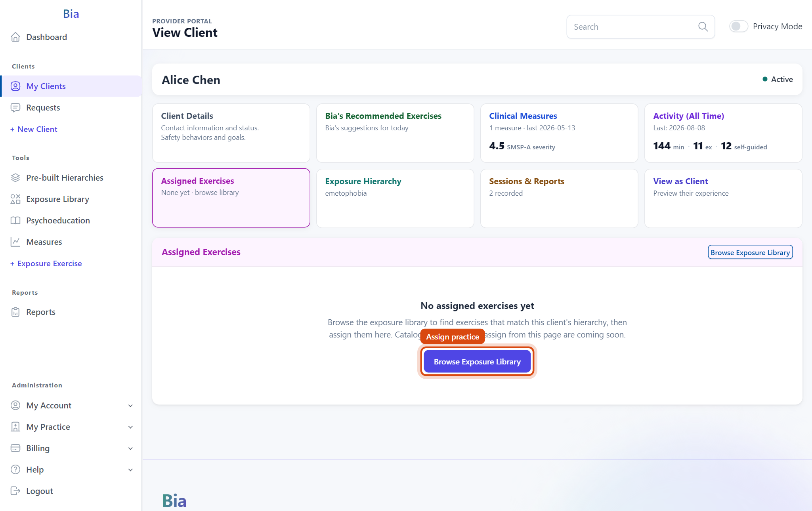Click the Psychoeducation book icon
This screenshot has width=812, height=511.
click(x=15, y=220)
